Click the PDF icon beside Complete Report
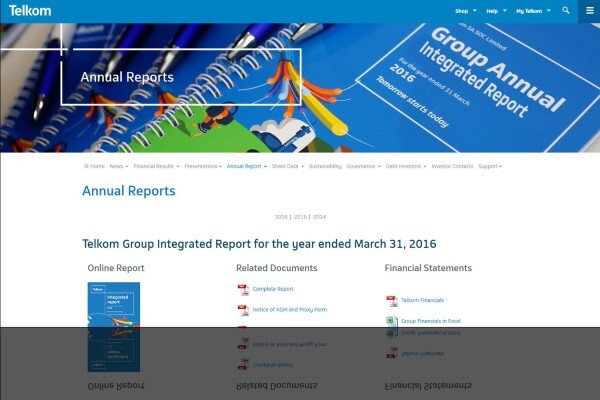Image resolution: width=600 pixels, height=400 pixels. 243,290
